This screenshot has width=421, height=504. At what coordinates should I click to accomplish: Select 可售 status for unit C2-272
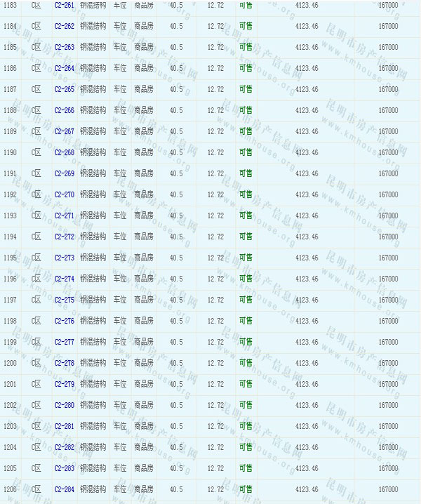click(x=246, y=237)
